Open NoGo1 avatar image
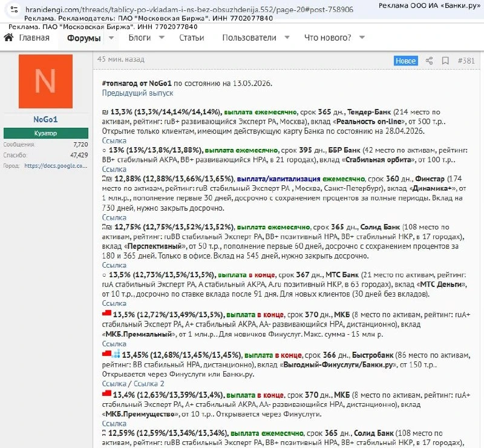 46,81
